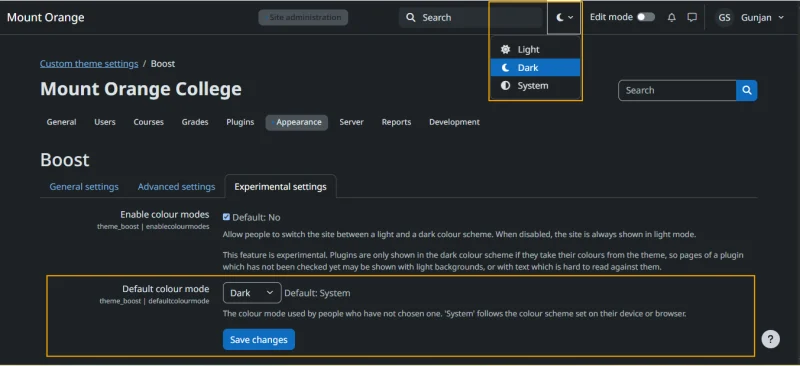Open the Grades admin tab
The height and width of the screenshot is (366, 800).
[x=195, y=122]
